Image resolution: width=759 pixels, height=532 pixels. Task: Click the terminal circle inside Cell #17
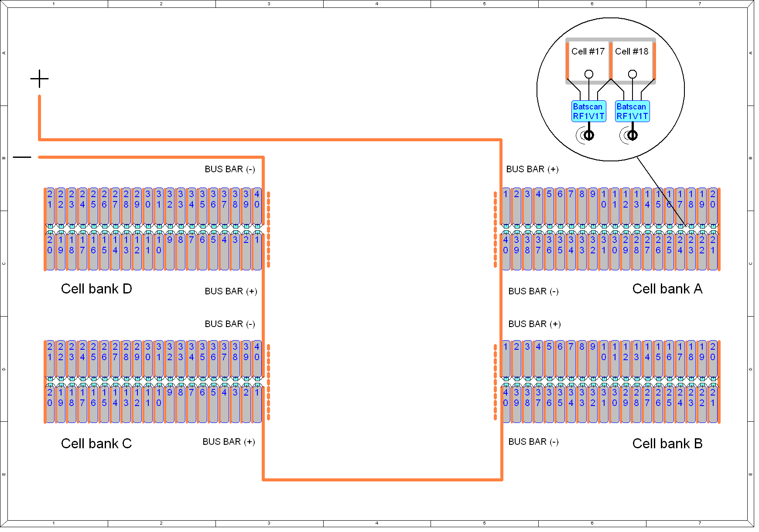click(x=589, y=74)
